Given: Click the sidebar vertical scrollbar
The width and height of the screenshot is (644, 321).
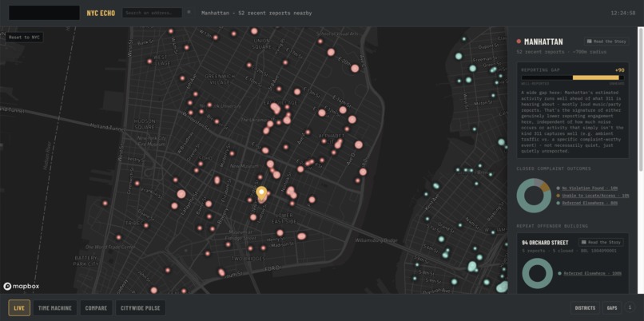Looking at the screenshot, I should pos(640,98).
